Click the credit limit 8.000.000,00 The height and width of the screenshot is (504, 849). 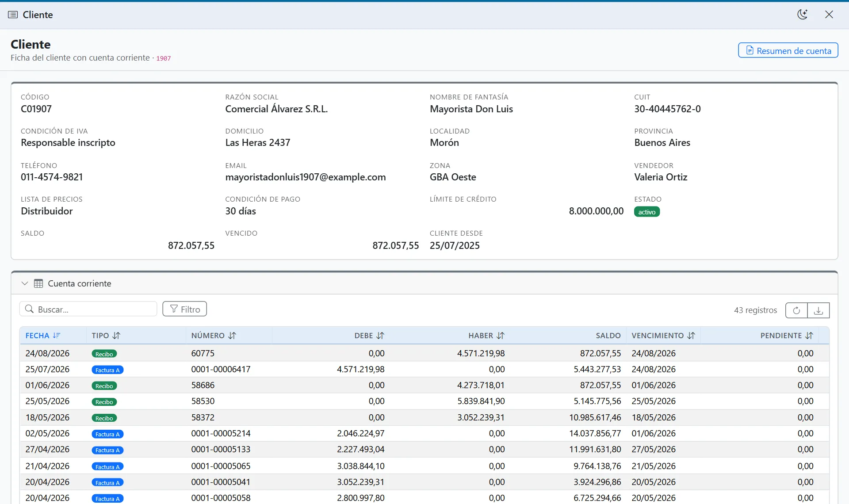(596, 211)
